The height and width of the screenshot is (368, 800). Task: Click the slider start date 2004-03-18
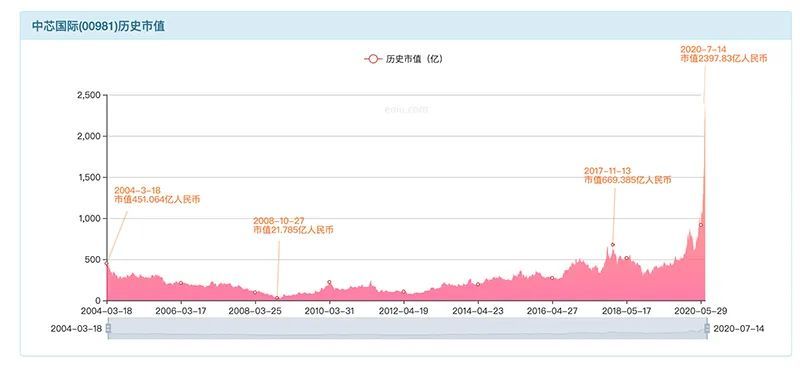click(77, 329)
